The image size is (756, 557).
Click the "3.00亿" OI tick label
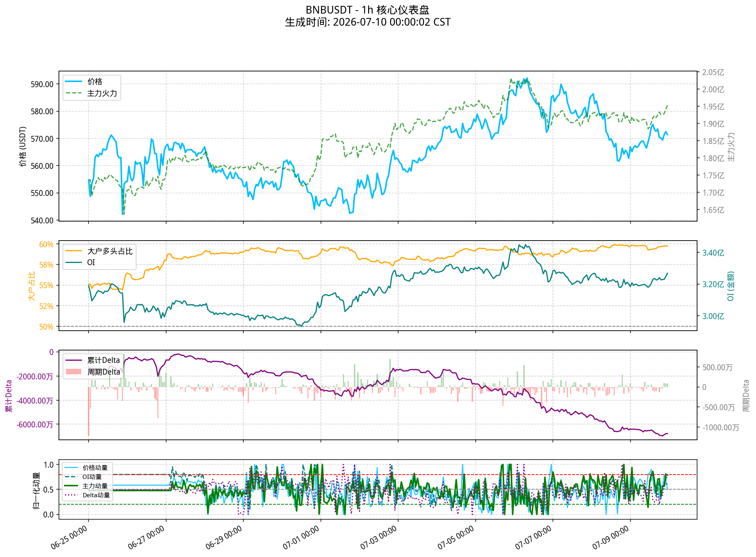click(x=713, y=316)
